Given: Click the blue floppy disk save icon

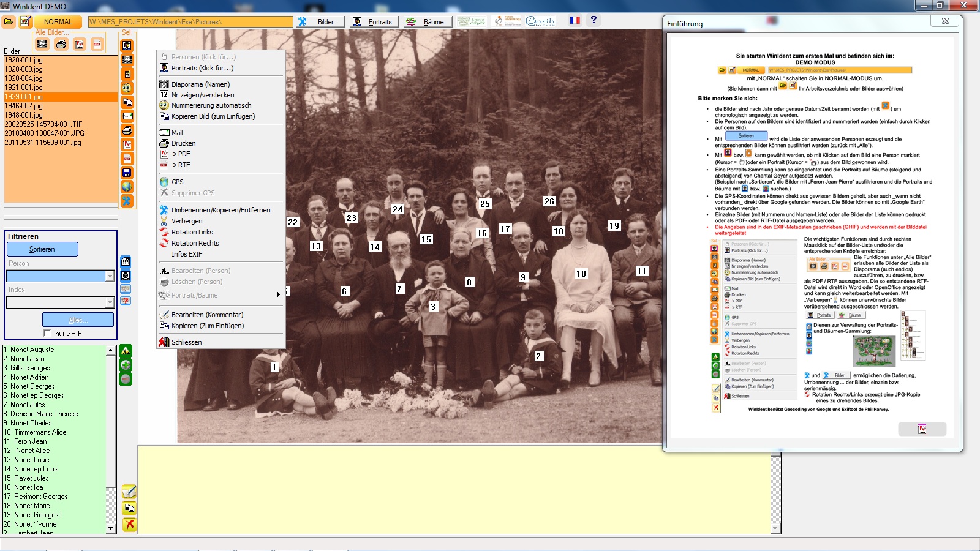Looking at the screenshot, I should [x=127, y=173].
